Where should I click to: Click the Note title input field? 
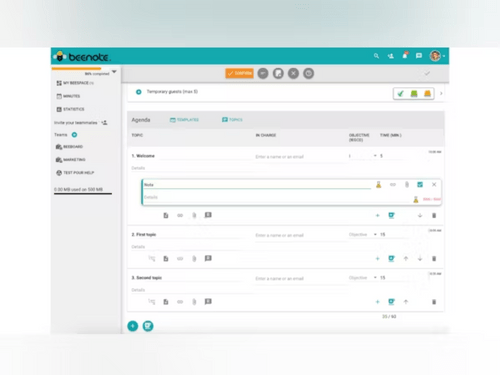point(257,185)
